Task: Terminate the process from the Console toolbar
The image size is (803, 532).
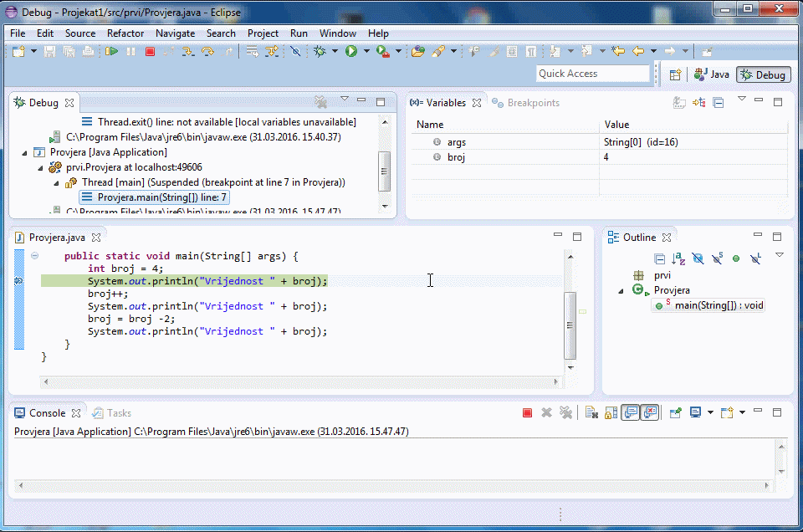Action: coord(527,412)
